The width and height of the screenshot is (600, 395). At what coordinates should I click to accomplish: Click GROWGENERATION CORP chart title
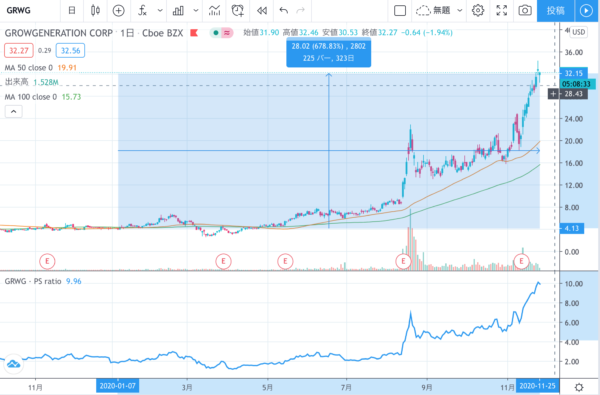[59, 33]
